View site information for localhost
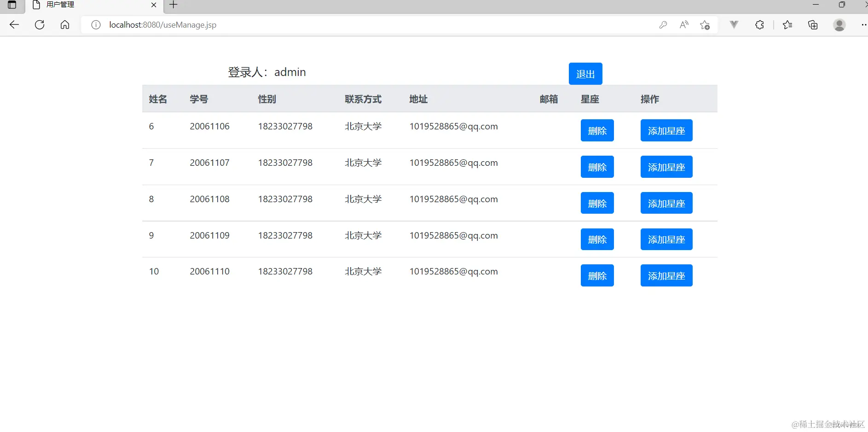The image size is (868, 432). [96, 25]
